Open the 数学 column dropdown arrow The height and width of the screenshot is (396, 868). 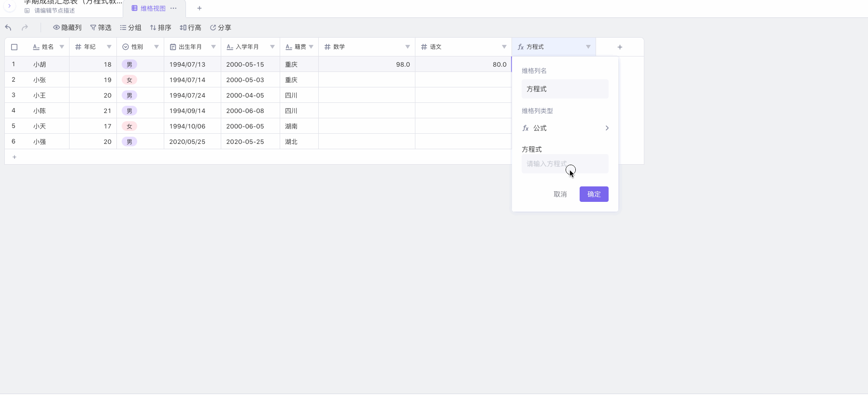click(408, 47)
